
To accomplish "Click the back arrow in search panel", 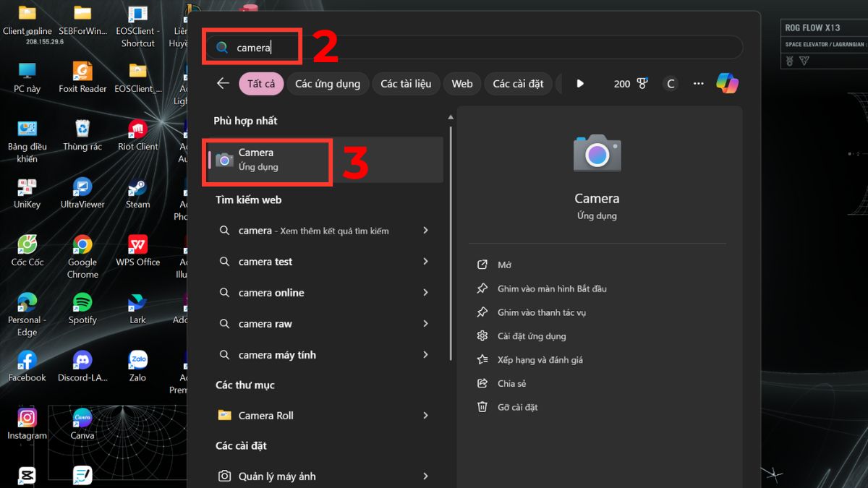I will click(x=222, y=83).
